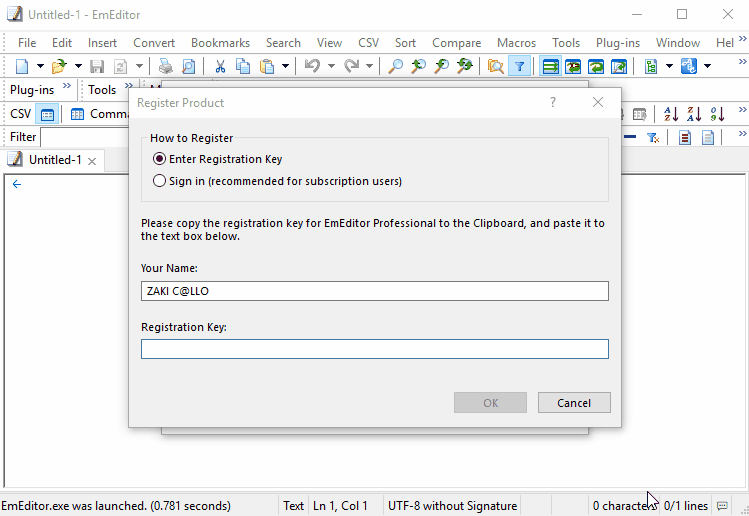Expand the Plug-ins toolbar chevron
Image resolution: width=749 pixels, height=516 pixels.
[x=67, y=86]
